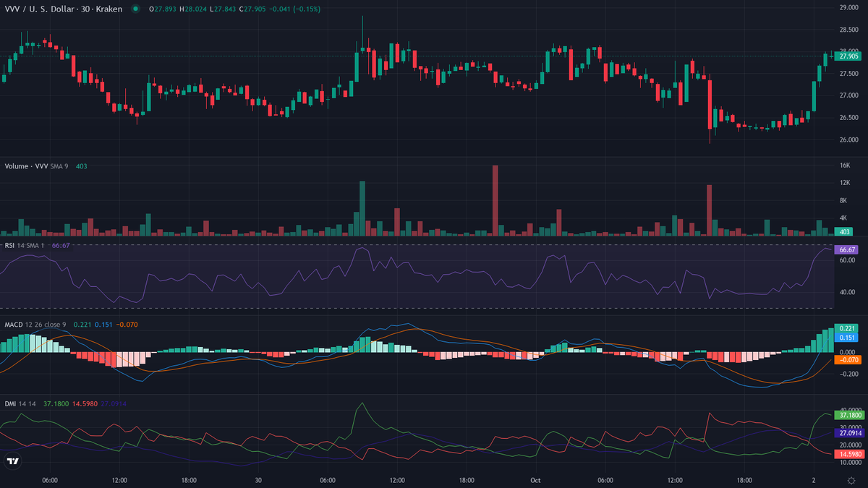
Task: Click the 26.000 price axis label
Action: (x=848, y=140)
